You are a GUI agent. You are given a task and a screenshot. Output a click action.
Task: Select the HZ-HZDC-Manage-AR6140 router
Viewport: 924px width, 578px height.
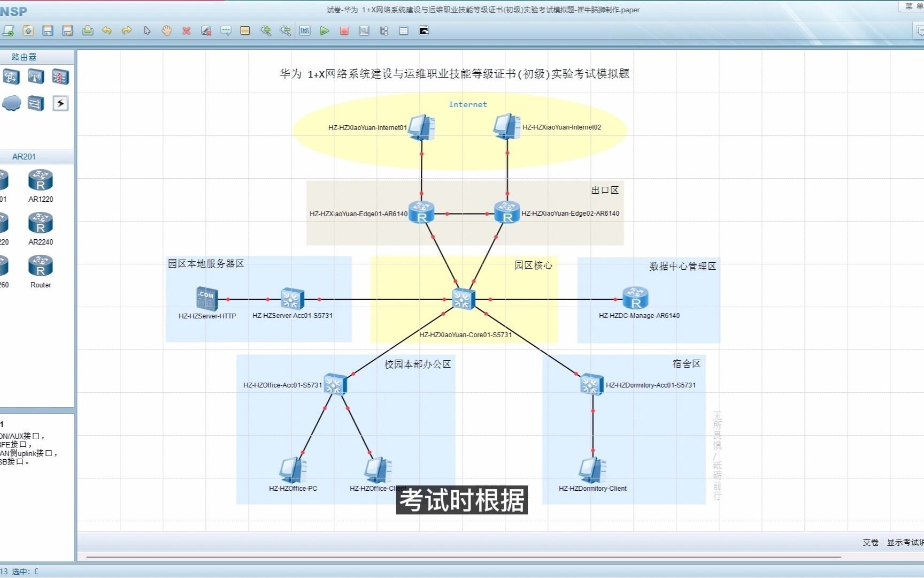[635, 298]
